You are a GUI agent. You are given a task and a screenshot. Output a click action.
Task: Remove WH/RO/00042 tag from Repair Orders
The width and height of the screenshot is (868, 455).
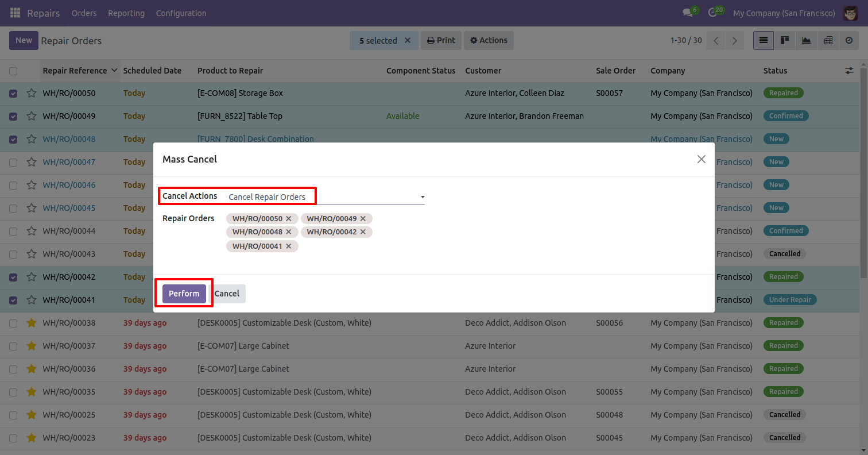363,232
